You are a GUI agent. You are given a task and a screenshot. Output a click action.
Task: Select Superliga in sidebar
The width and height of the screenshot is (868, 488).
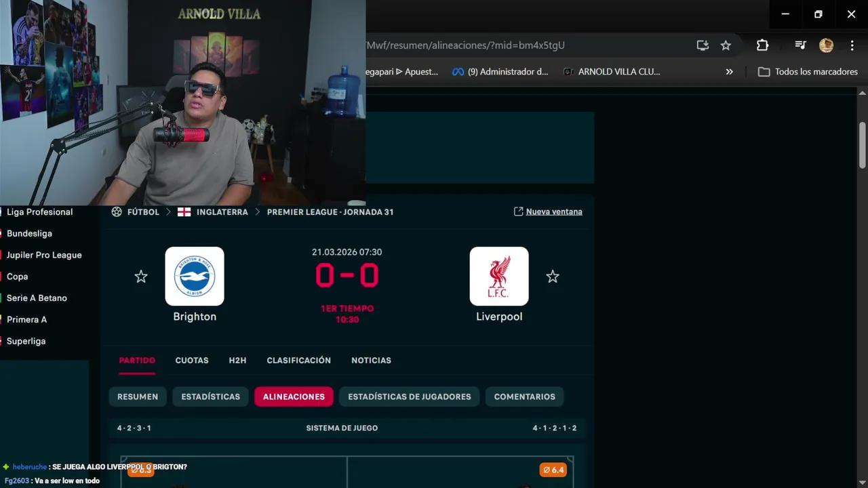[x=26, y=341]
